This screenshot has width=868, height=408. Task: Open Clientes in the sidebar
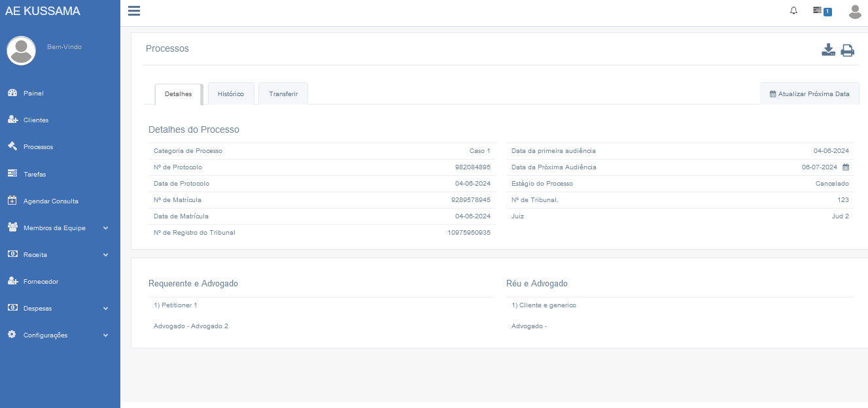[36, 120]
